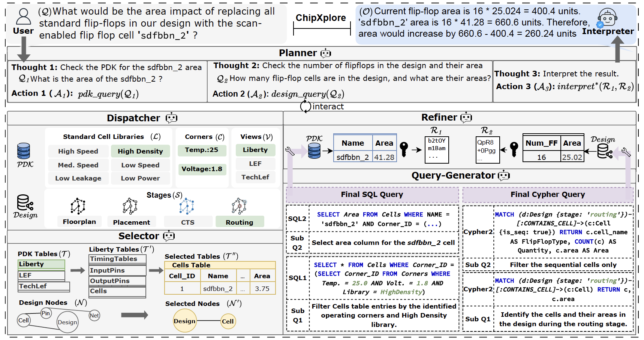This screenshot has height=340, width=644.
Task: Click the CTS stage icon
Action: pos(187,206)
